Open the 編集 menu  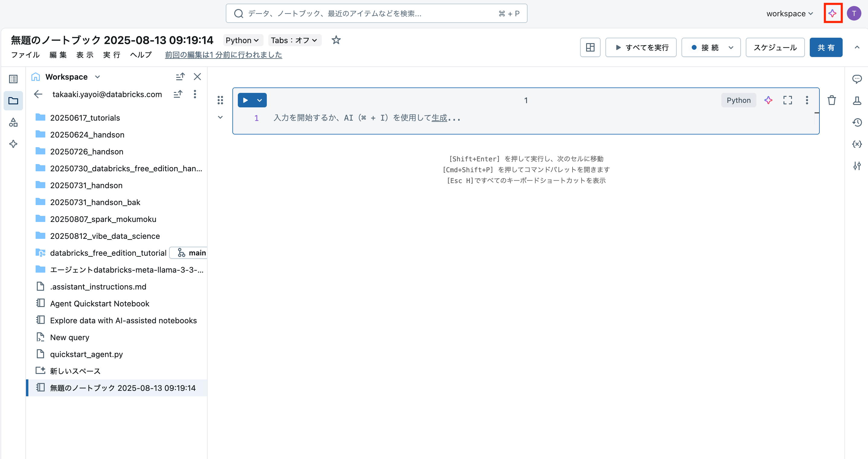pyautogui.click(x=58, y=55)
